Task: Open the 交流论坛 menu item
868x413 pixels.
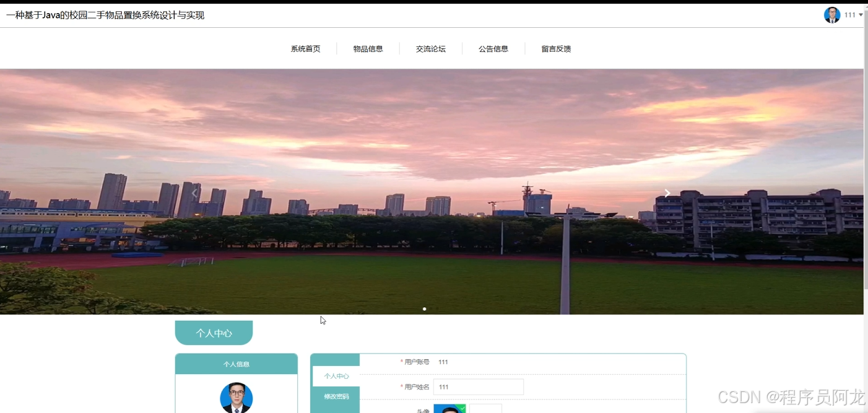Action: click(x=430, y=49)
